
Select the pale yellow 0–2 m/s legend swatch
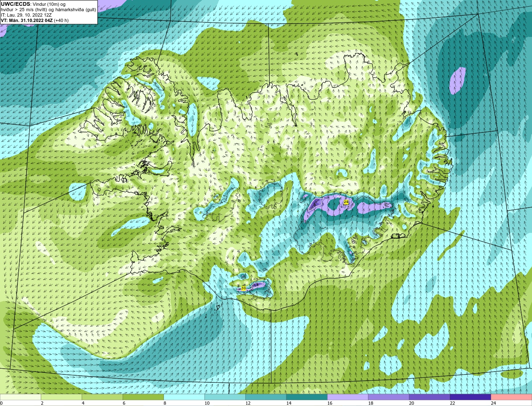tap(20, 397)
